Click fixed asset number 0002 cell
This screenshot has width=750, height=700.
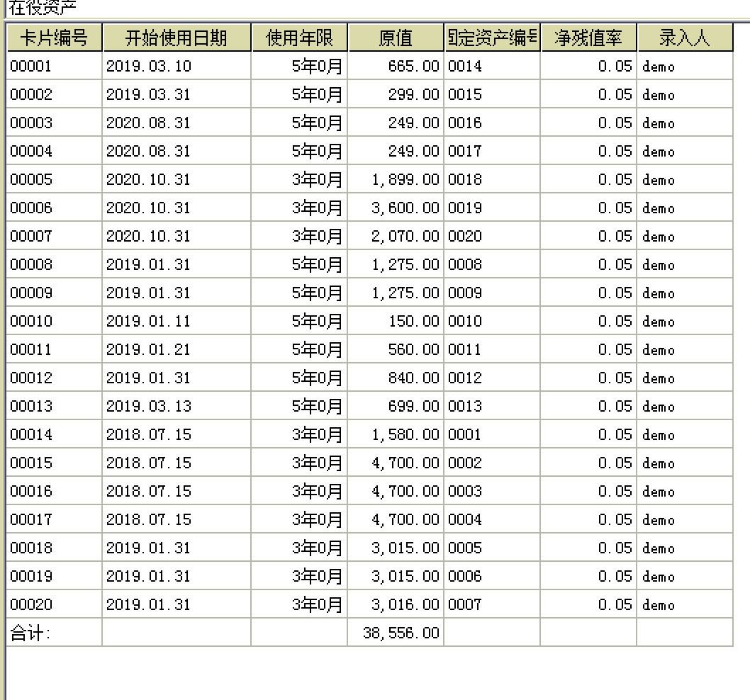492,463
